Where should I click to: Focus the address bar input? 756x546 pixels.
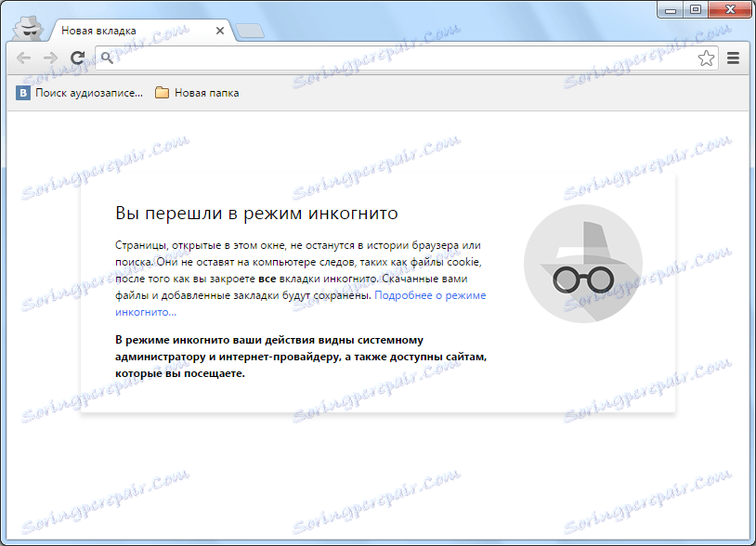pyautogui.click(x=405, y=58)
